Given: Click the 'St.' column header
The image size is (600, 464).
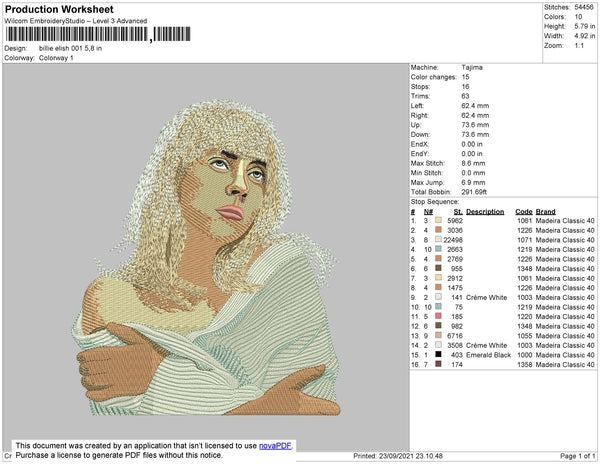Looking at the screenshot, I should pos(458,212).
